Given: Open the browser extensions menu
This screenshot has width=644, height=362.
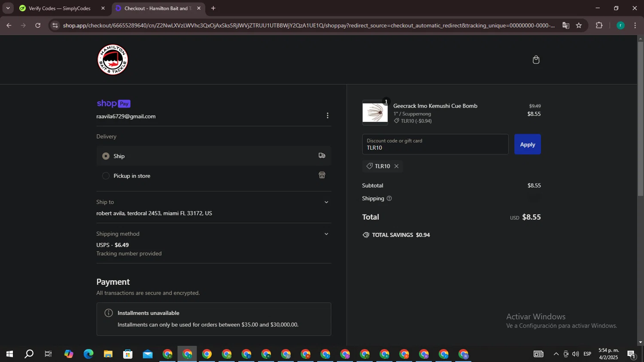Looking at the screenshot, I should 599,25.
